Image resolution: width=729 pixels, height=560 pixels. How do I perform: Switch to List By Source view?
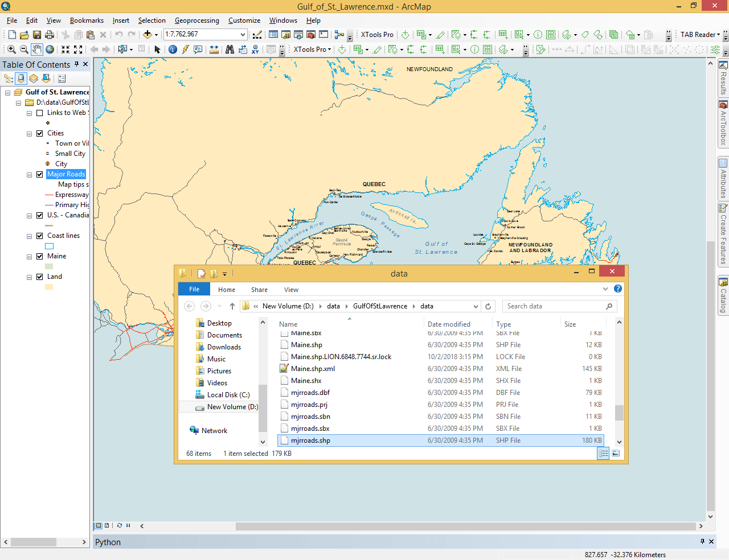pyautogui.click(x=21, y=78)
